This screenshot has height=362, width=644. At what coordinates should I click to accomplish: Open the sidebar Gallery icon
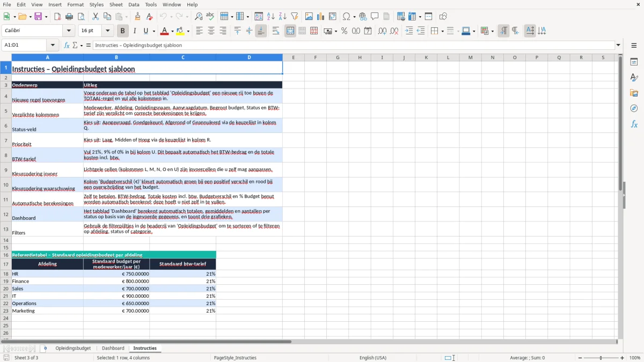[634, 93]
